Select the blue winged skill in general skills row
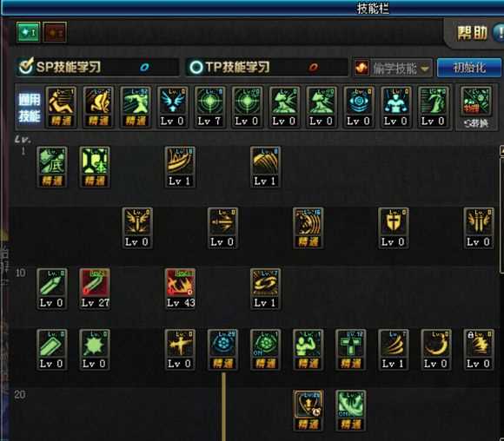This screenshot has width=504, height=441. (172, 108)
